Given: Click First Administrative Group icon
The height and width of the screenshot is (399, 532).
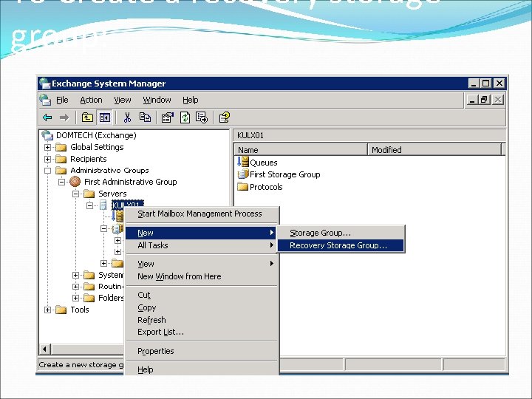Looking at the screenshot, I should tap(75, 182).
